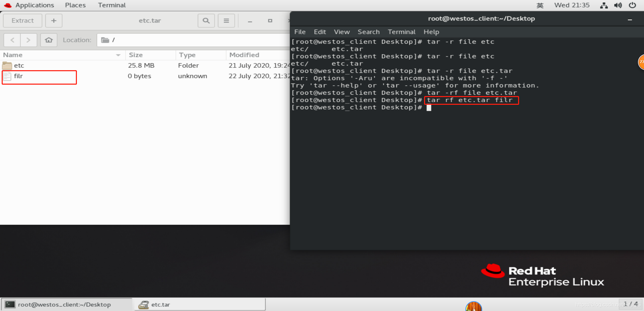Image resolution: width=644 pixels, height=311 pixels.
Task: Open search in the etc.tar archive window
Action: (x=206, y=20)
